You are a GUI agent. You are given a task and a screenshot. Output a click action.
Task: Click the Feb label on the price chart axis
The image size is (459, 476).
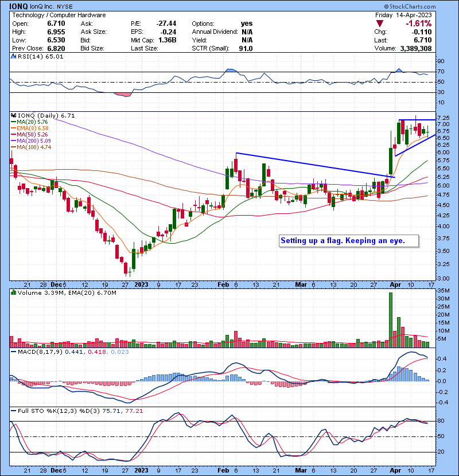point(223,284)
